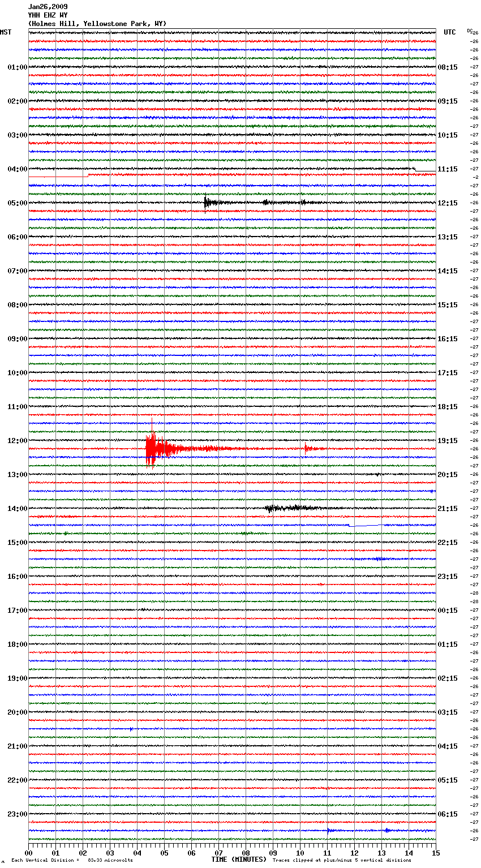Click minute 08 on the bottom time axis
Image resolution: width=481 pixels, height=868 pixels.
coord(246,853)
